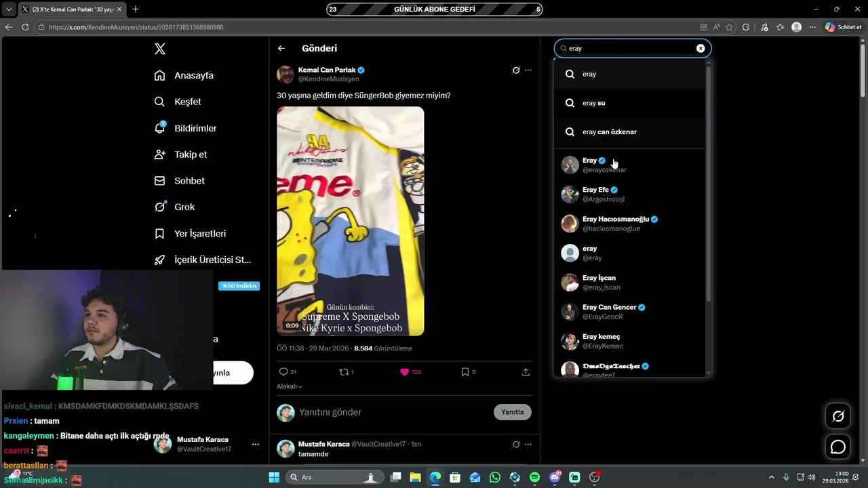Click the browser back button
The width and height of the screenshot is (868, 488).
pos(9,27)
